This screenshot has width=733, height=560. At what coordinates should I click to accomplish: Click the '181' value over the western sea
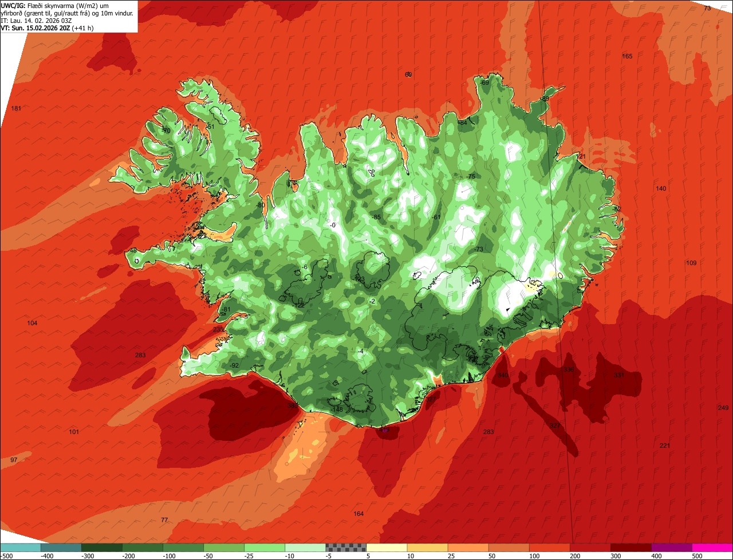[x=16, y=108]
